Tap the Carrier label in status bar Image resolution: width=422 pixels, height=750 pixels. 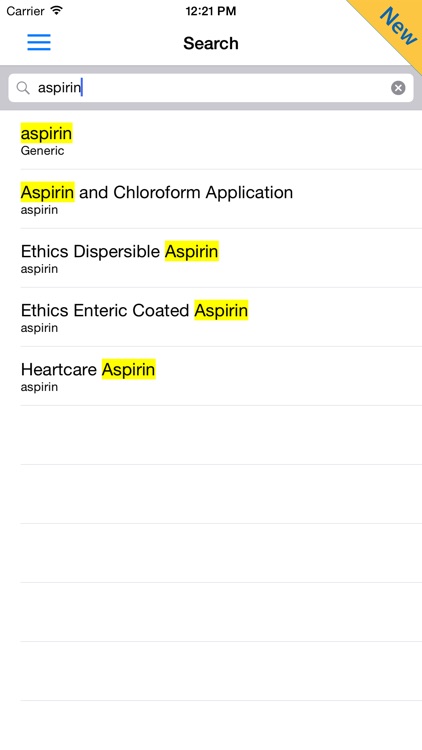coord(25,11)
